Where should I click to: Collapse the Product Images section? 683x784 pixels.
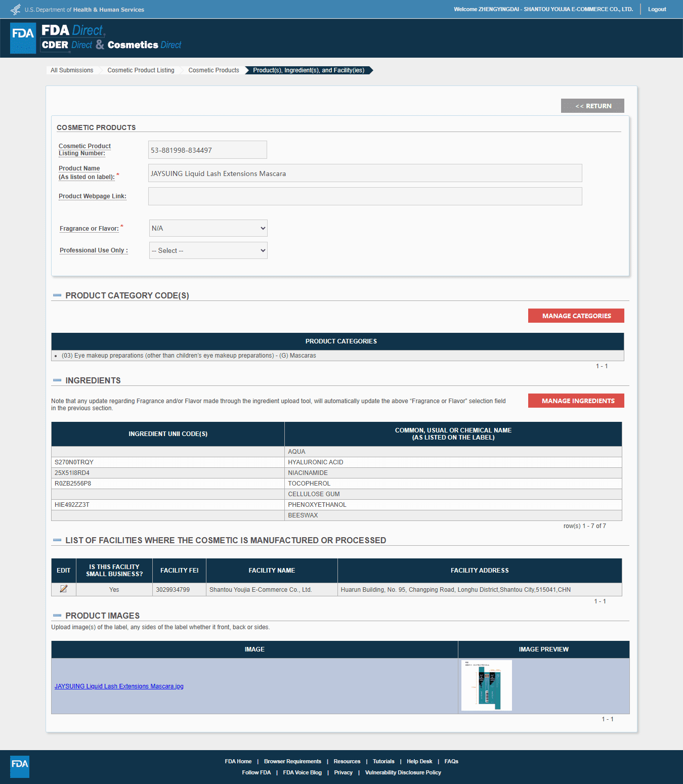pyautogui.click(x=57, y=616)
